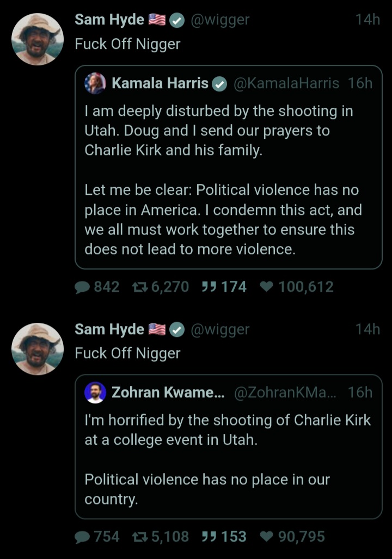Click the reply icon showing 754 replies
This screenshot has height=559, width=392.
(x=82, y=537)
